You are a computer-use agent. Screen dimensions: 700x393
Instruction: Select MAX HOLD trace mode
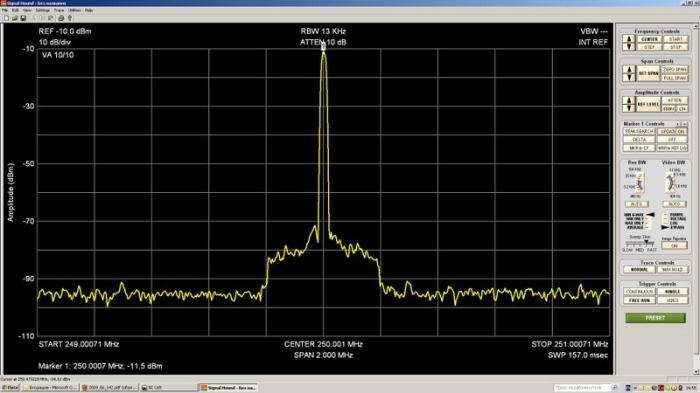point(672,270)
